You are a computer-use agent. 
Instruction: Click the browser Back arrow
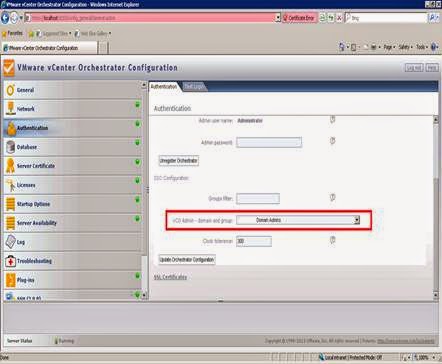pos(5,18)
